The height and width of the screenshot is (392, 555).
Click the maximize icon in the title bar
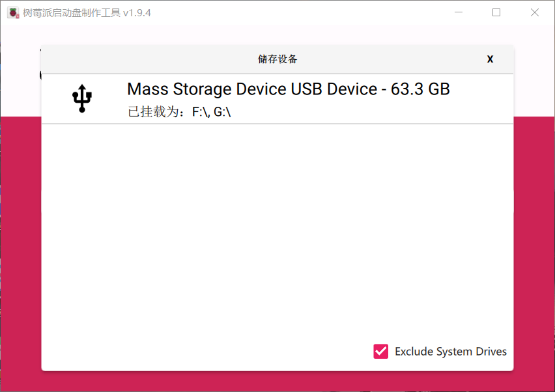click(x=496, y=12)
